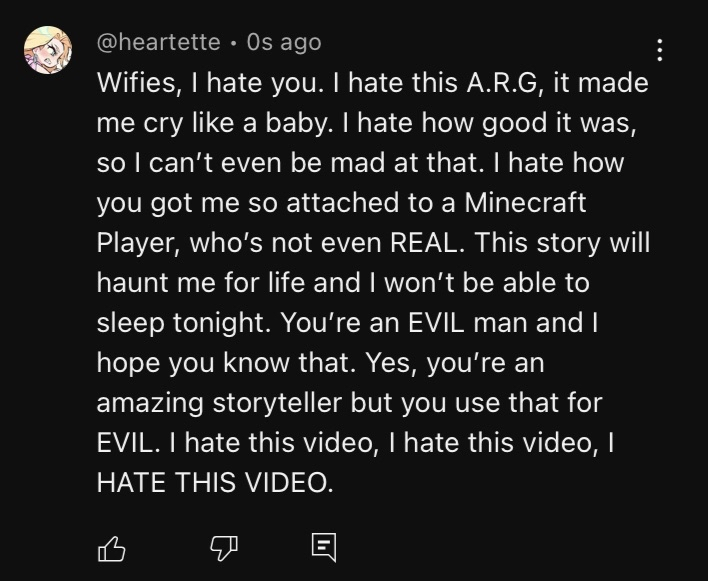Click "hope you know that" in the comment
Viewport: 708px width, 581px height.
(212, 362)
